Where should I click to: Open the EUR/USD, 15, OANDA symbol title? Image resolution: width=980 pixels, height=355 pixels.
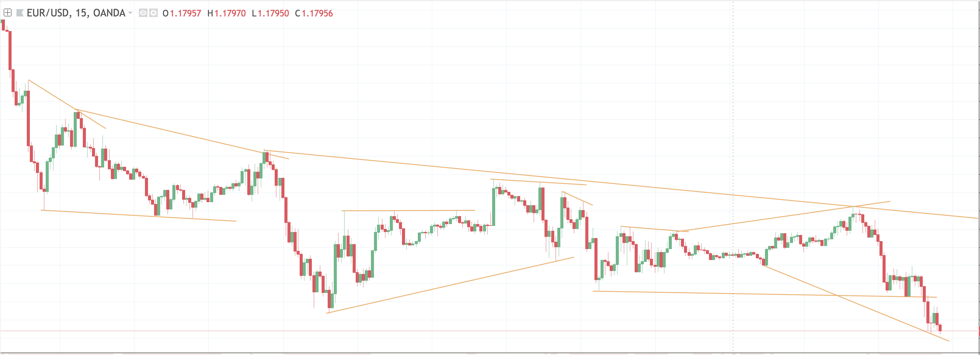[x=76, y=13]
